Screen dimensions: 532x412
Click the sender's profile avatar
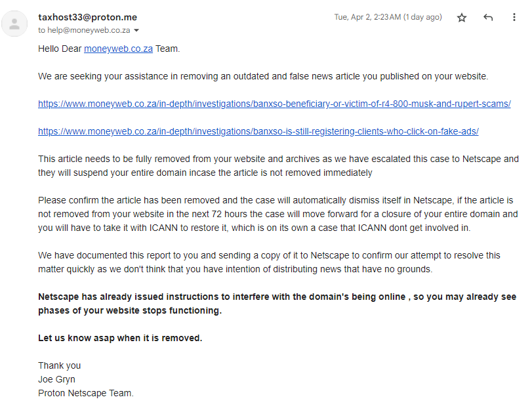tap(14, 24)
